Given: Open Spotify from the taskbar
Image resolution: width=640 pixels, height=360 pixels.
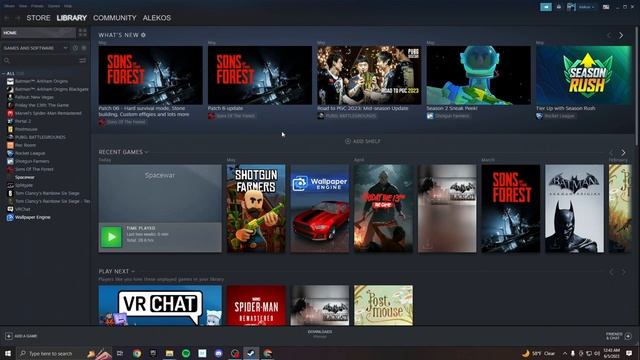Looking at the screenshot, I should [186, 353].
